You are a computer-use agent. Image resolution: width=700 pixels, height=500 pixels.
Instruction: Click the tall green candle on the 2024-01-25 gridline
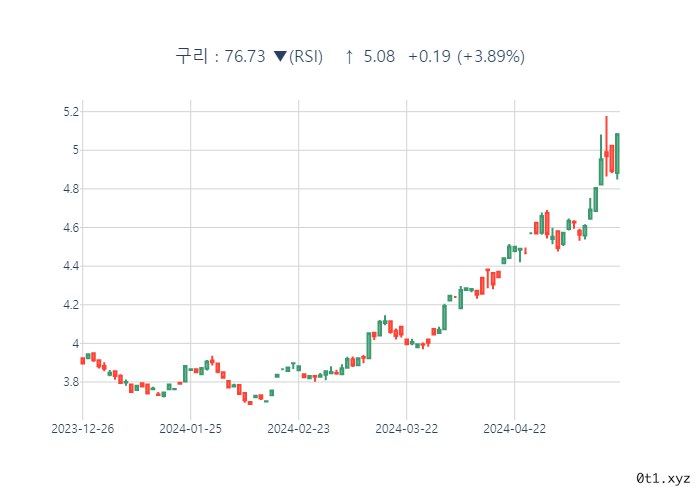pos(185,374)
